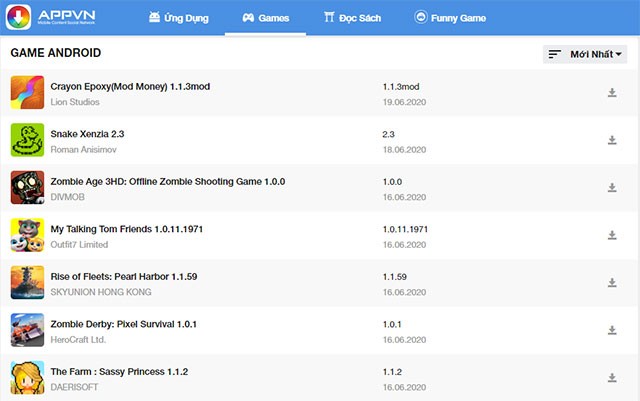Click the Rise of Fleets battleship thumbnail
The image size is (640, 401).
click(27, 282)
